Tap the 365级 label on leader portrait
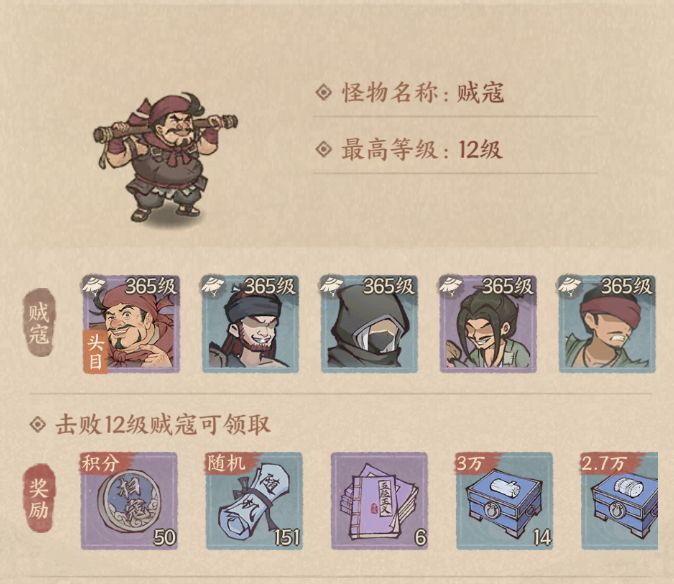Image resolution: width=674 pixels, height=584 pixels. click(151, 286)
